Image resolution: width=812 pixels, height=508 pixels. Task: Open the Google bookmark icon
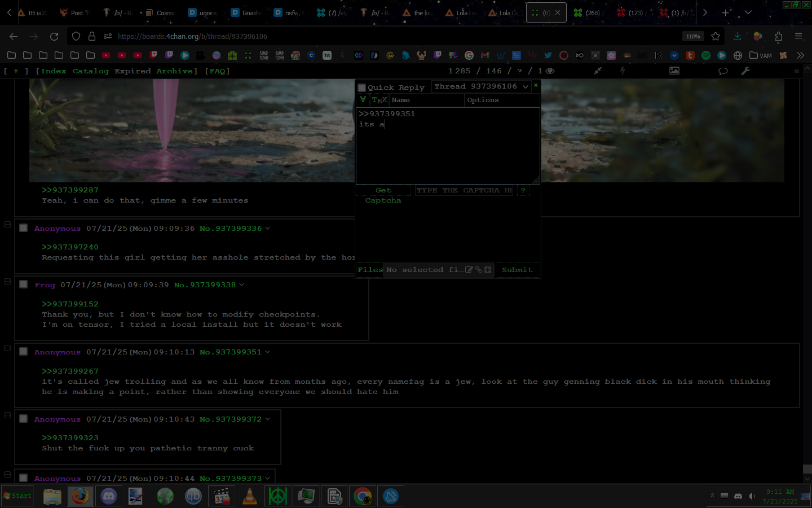point(469,55)
